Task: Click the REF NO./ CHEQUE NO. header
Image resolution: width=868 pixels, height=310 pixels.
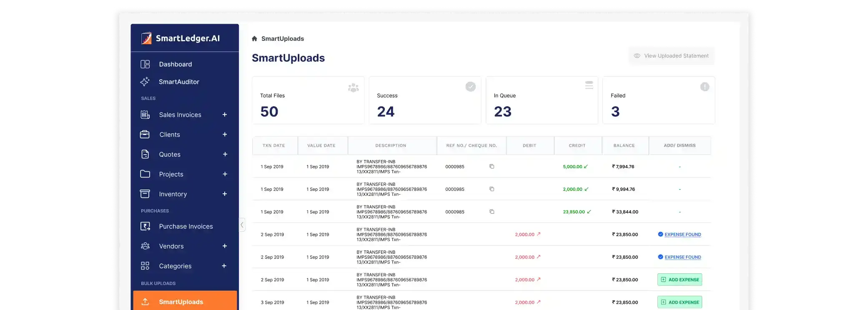Action: click(x=472, y=145)
